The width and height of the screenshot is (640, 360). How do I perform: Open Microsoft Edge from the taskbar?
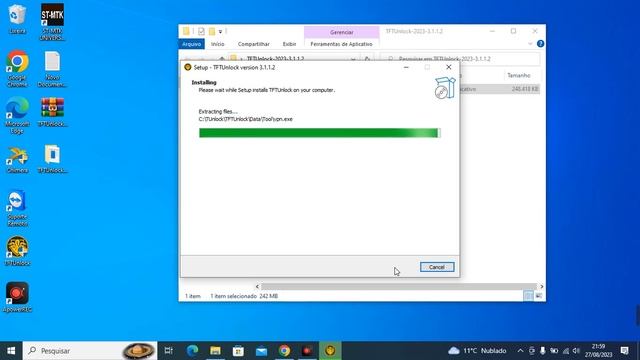pyautogui.click(x=192, y=351)
